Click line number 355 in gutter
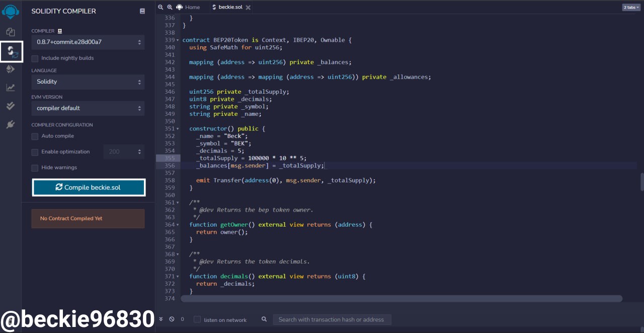The image size is (644, 333). coord(170,158)
